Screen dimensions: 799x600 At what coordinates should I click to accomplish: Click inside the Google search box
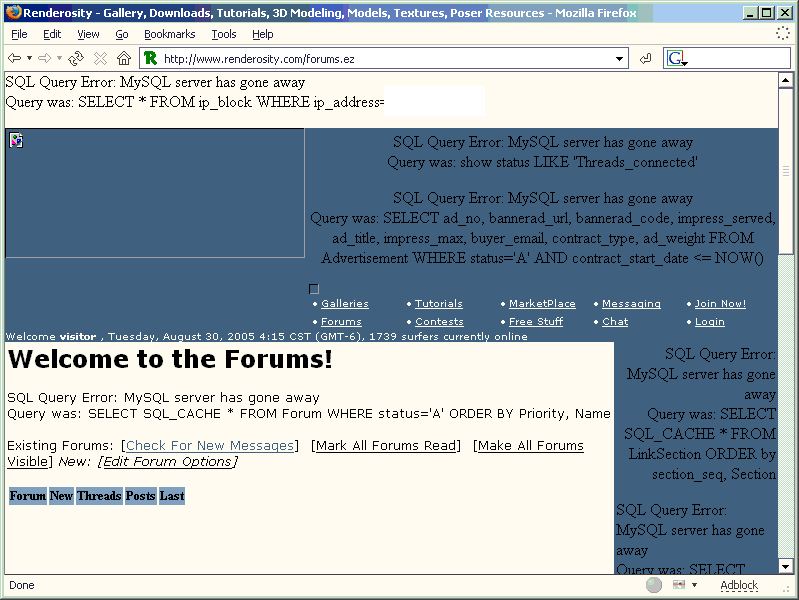coord(739,59)
